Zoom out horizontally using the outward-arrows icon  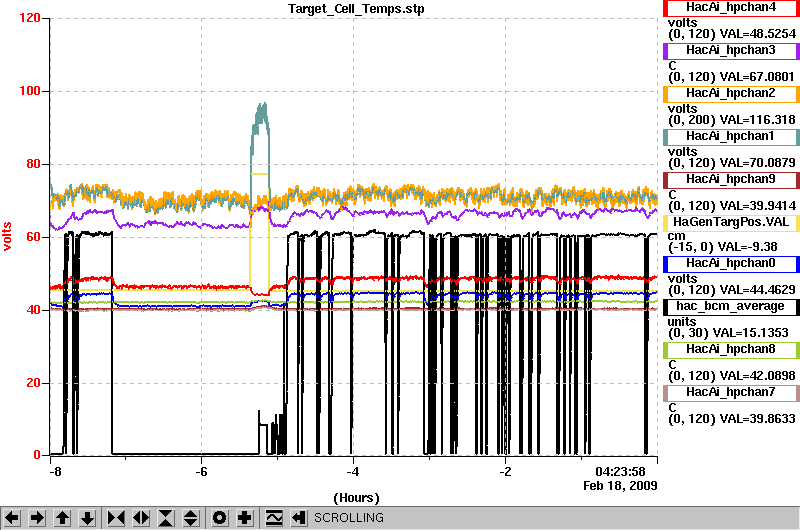[141, 518]
